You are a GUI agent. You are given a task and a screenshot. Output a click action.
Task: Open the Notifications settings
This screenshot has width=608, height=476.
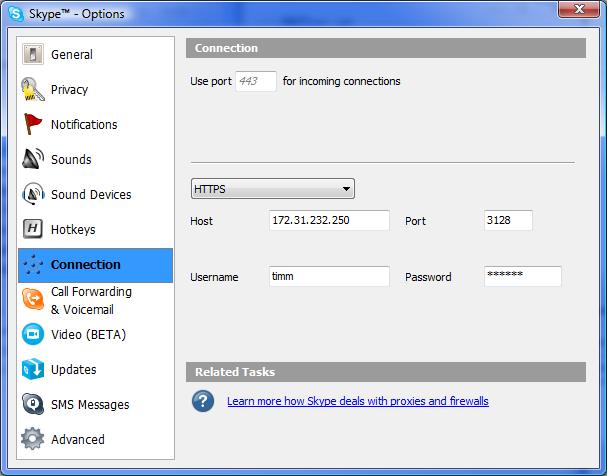95,124
